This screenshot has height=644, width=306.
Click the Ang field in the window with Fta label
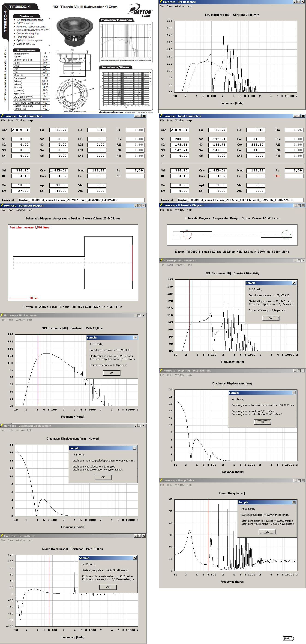point(180,130)
